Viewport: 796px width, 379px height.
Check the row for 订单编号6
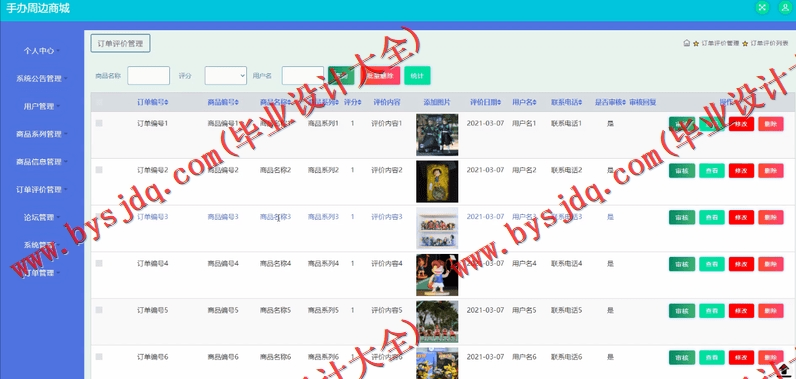99,357
